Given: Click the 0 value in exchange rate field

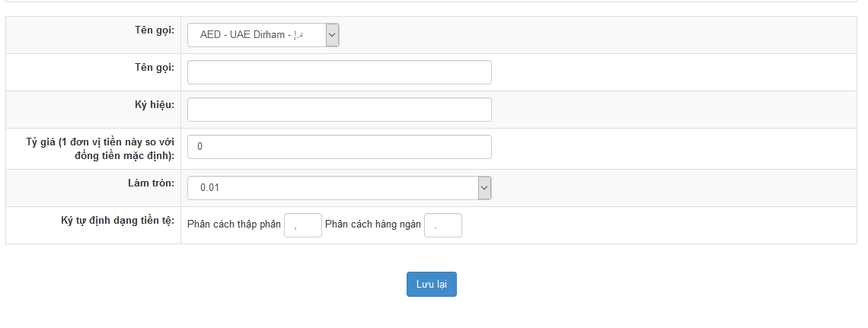Looking at the screenshot, I should tap(199, 147).
